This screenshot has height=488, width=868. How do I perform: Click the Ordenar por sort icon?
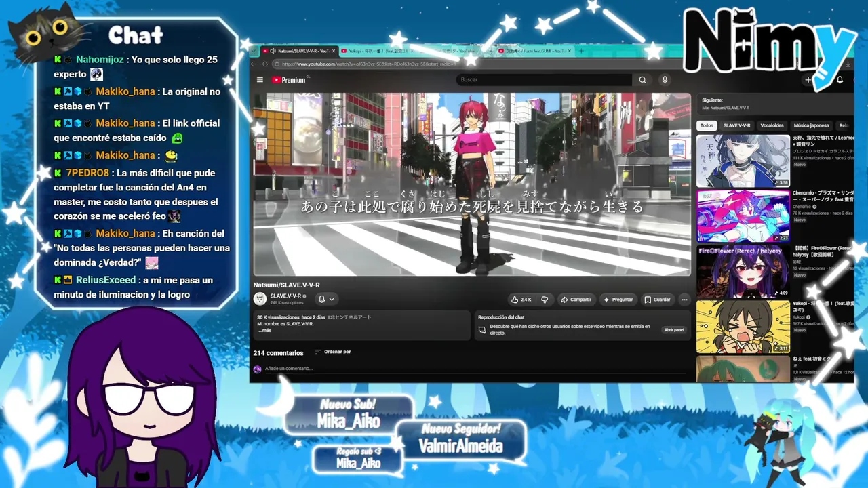[x=317, y=352]
